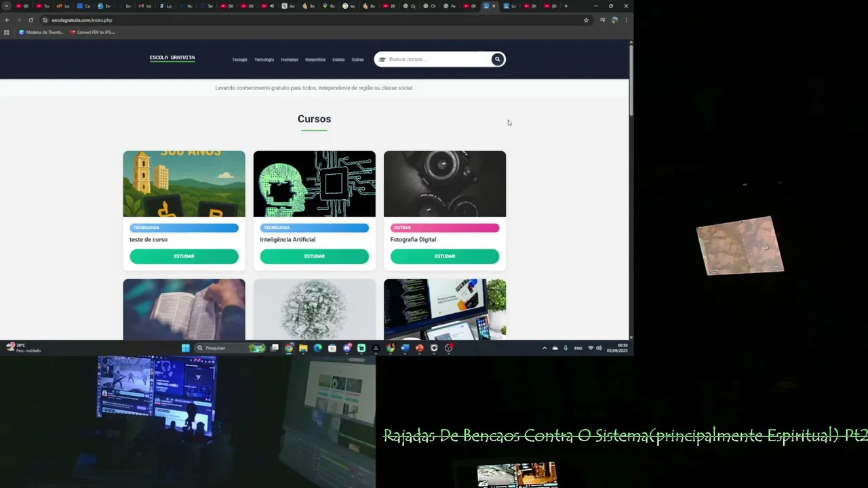Open the Tecnologia category in navbar
This screenshot has width=868, height=488.
coord(264,60)
